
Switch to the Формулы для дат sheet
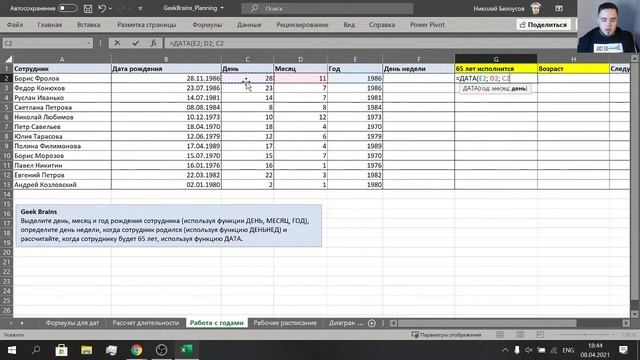tap(72, 323)
